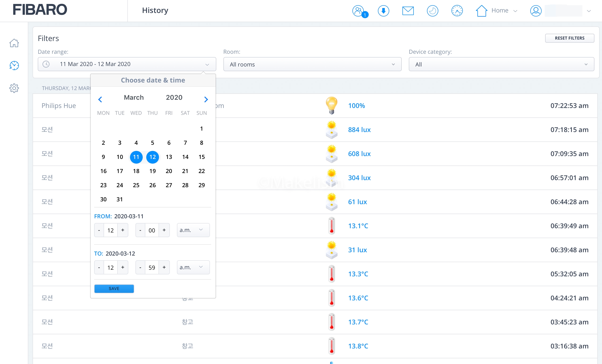Open the FROM a.m. period dropdown

coord(193,230)
